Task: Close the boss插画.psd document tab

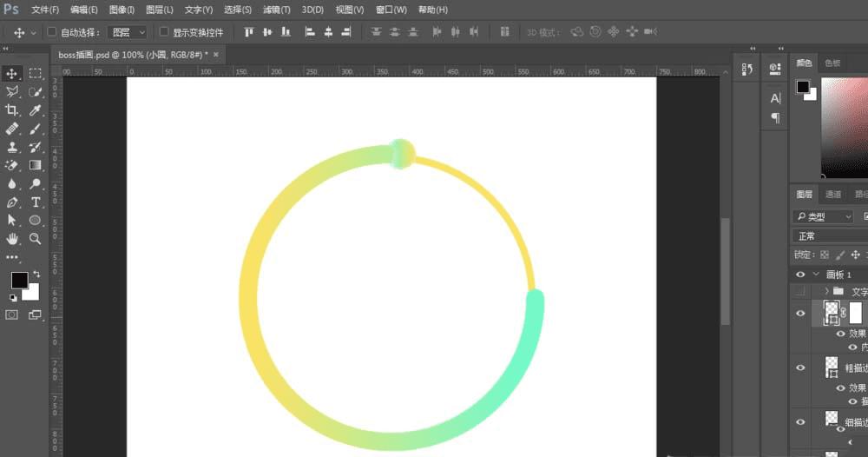Action: (216, 54)
